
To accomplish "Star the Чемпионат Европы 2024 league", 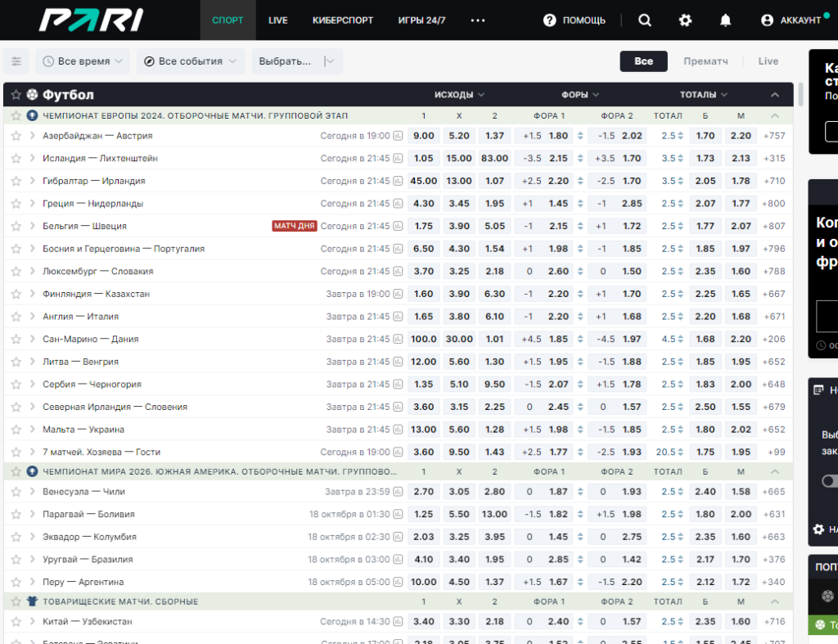I will [16, 115].
